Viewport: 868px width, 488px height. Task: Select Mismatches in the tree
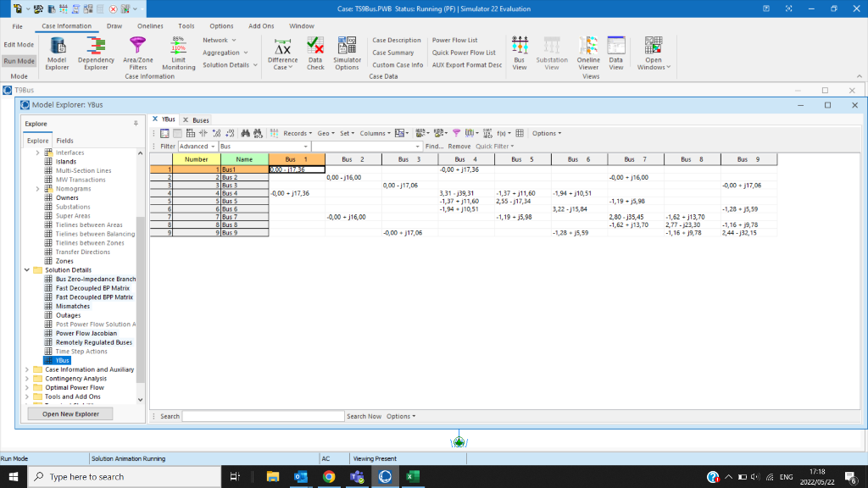click(x=72, y=307)
